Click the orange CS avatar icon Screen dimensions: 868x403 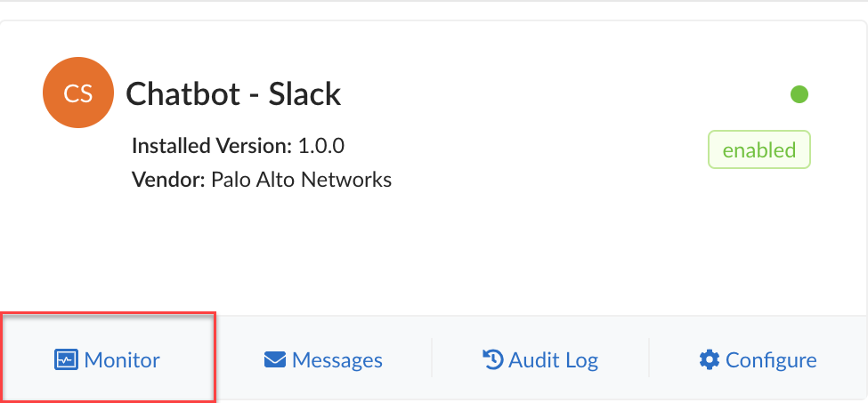pyautogui.click(x=77, y=93)
